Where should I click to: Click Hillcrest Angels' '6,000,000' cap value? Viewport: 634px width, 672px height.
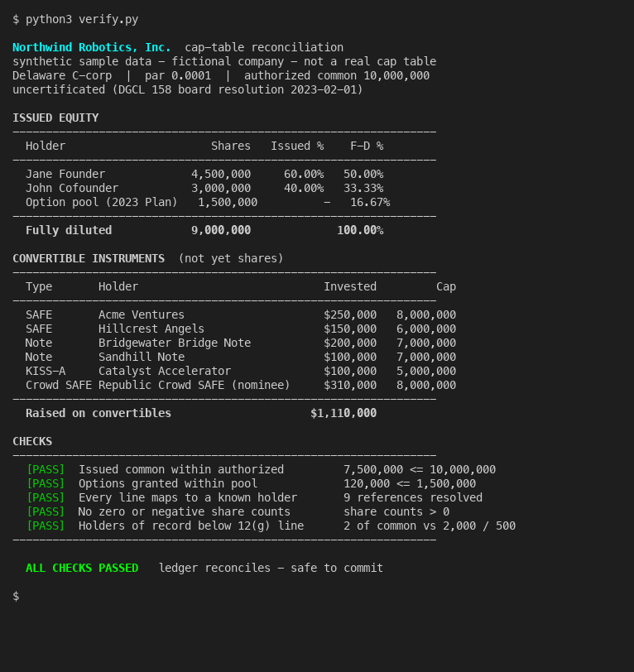click(426, 329)
